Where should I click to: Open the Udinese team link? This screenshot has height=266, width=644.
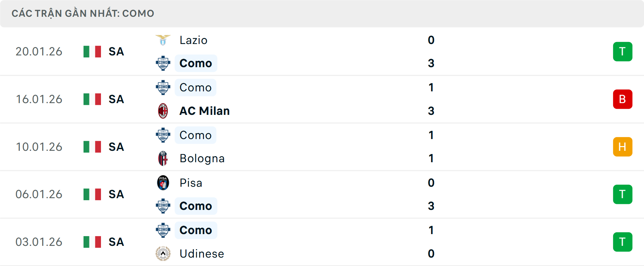click(202, 254)
